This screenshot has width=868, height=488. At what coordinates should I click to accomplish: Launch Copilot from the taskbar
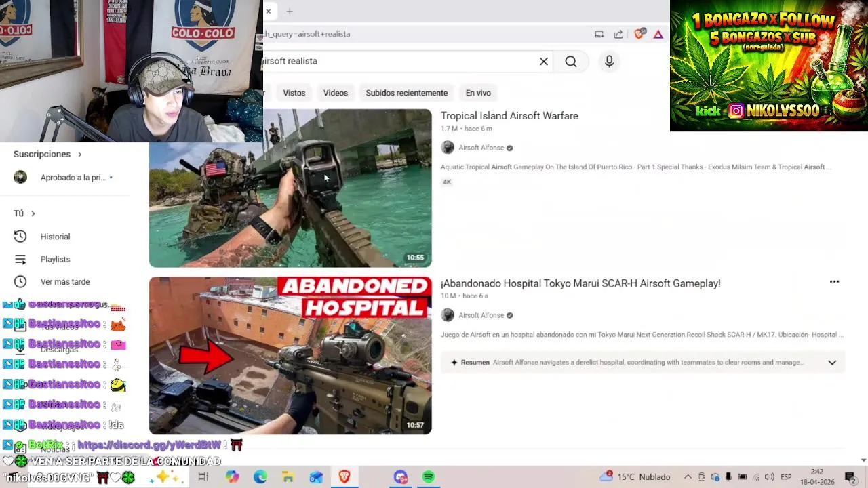(232, 477)
